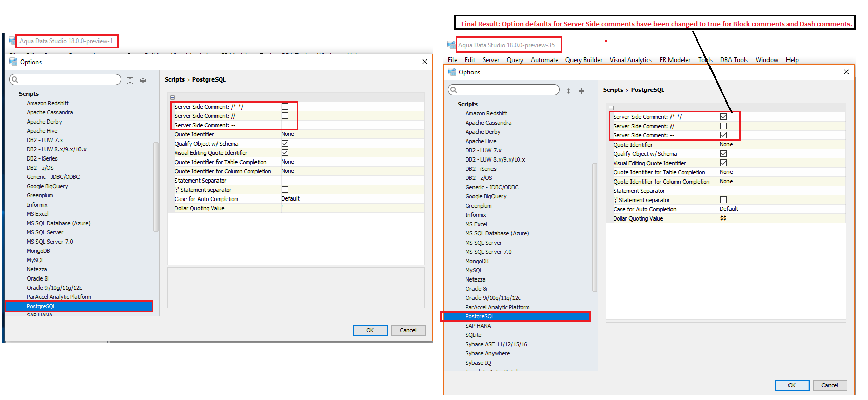Close the preview-35 Options dialog with X
The width and height of the screenshot is (868, 400).
[x=846, y=72]
